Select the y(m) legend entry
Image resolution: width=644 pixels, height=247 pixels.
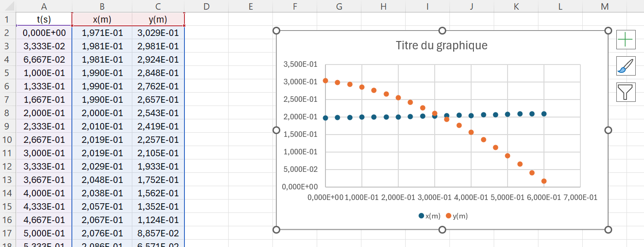coord(456,216)
